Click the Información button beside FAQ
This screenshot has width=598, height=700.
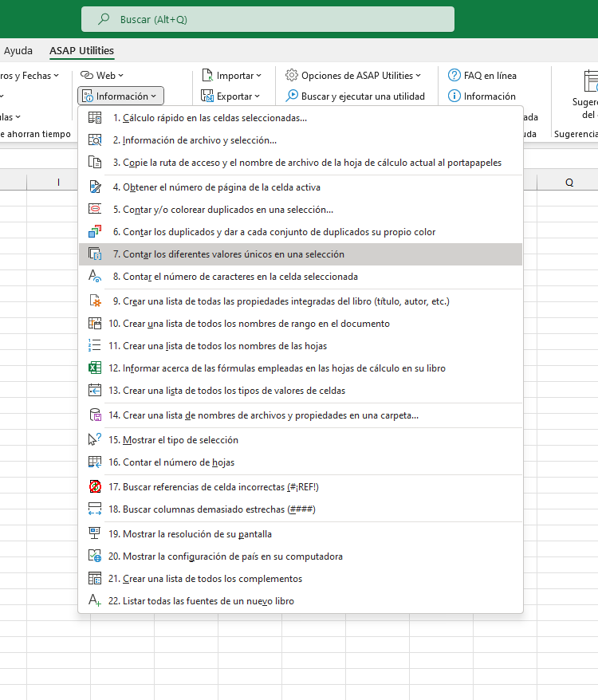(482, 96)
